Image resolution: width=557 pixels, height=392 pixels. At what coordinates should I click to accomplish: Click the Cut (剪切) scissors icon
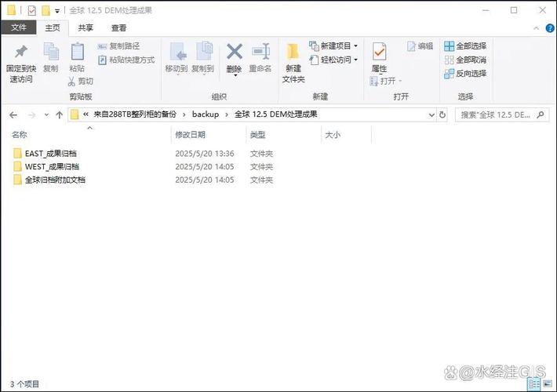tap(71, 82)
